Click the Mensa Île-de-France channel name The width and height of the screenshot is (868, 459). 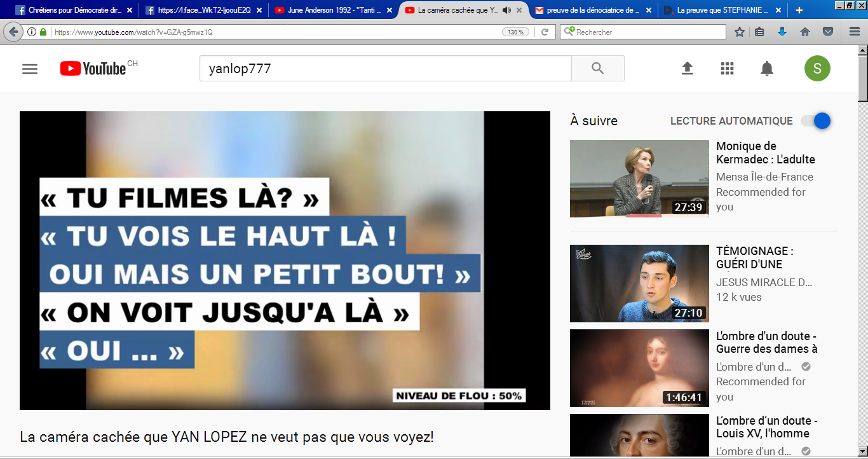764,177
